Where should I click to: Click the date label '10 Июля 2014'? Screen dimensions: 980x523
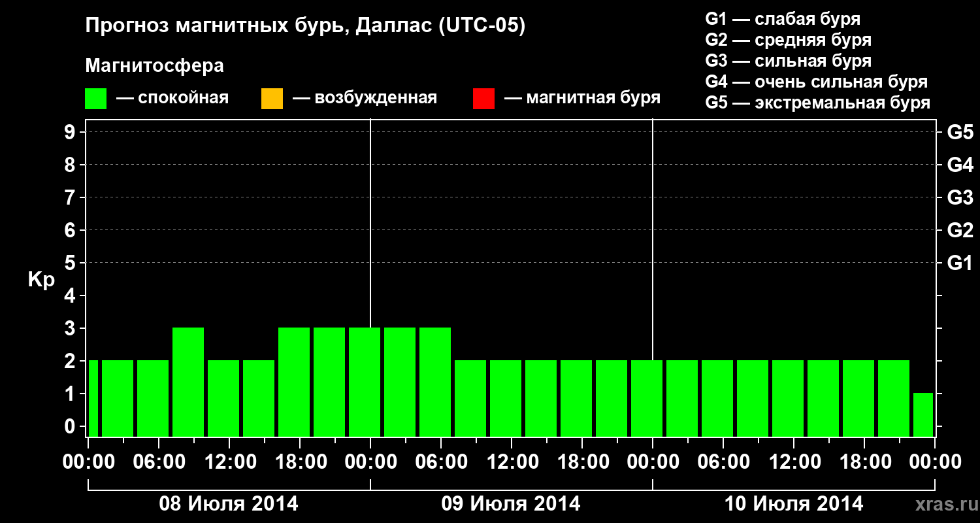pyautogui.click(x=794, y=504)
